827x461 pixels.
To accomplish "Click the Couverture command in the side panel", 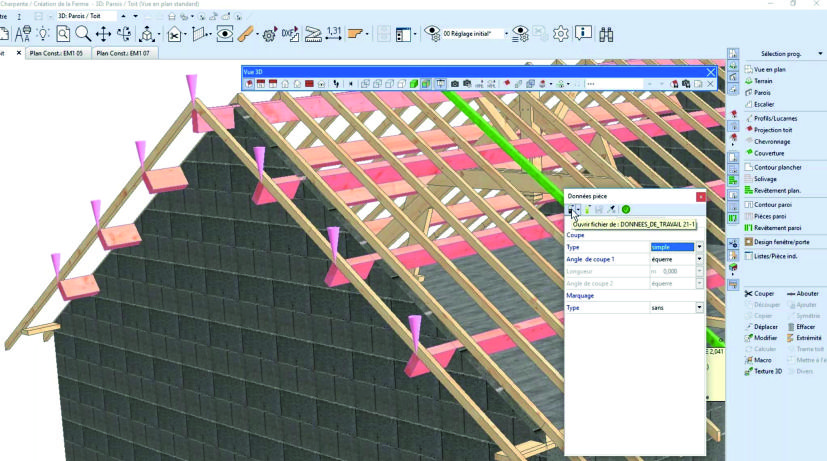I will click(x=768, y=153).
